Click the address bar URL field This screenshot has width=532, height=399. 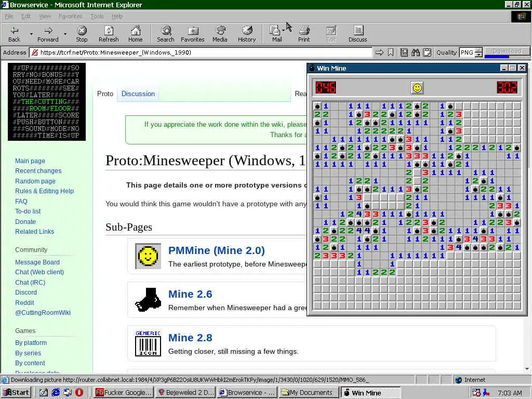pos(202,52)
